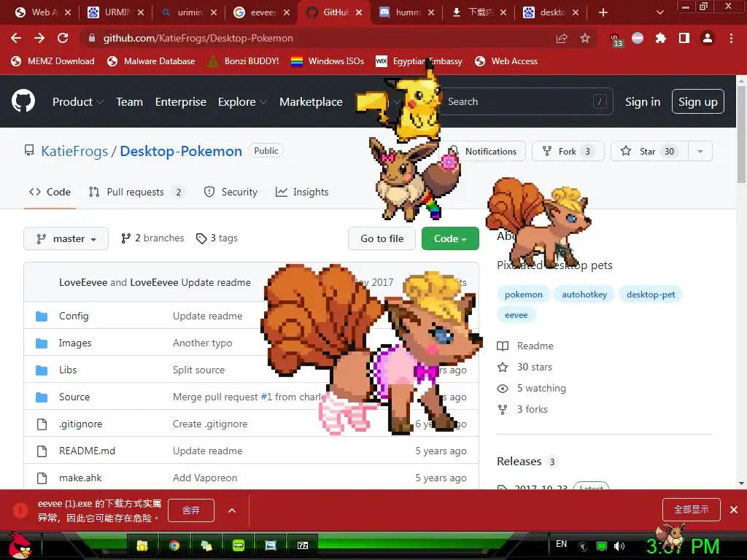
Task: Click Team in GitHub header
Action: pos(130,102)
